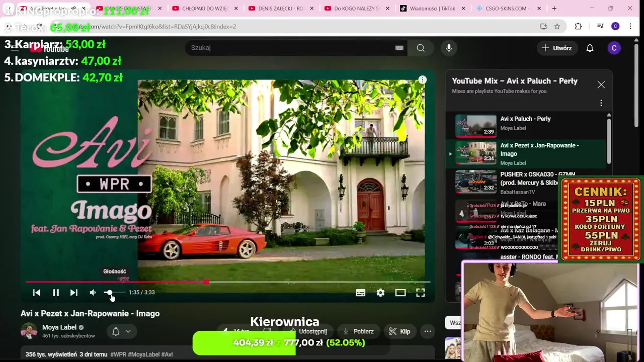Open the media control playlist icon
644x362 pixels.
click(x=600, y=26)
